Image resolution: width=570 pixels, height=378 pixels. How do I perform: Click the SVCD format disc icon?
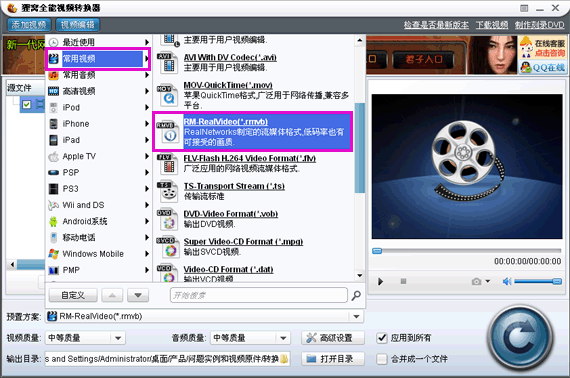(168, 247)
